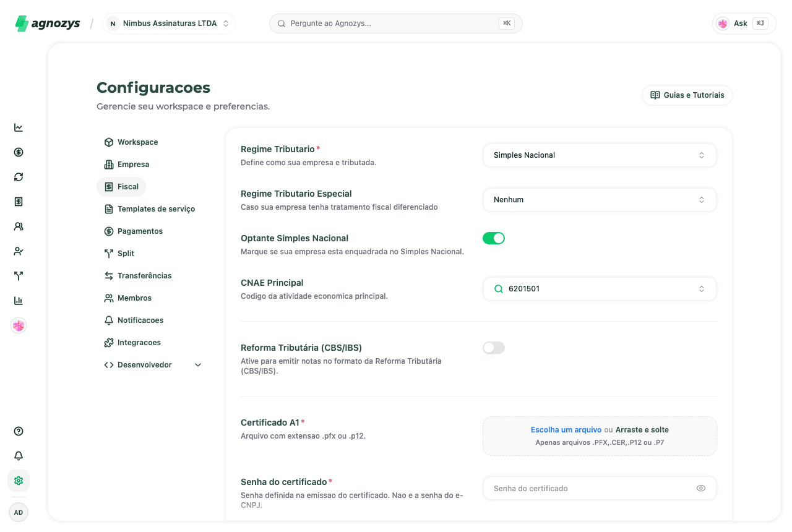Screen dimensions: 792x532
Task: Open the AD user avatar
Action: [19, 512]
